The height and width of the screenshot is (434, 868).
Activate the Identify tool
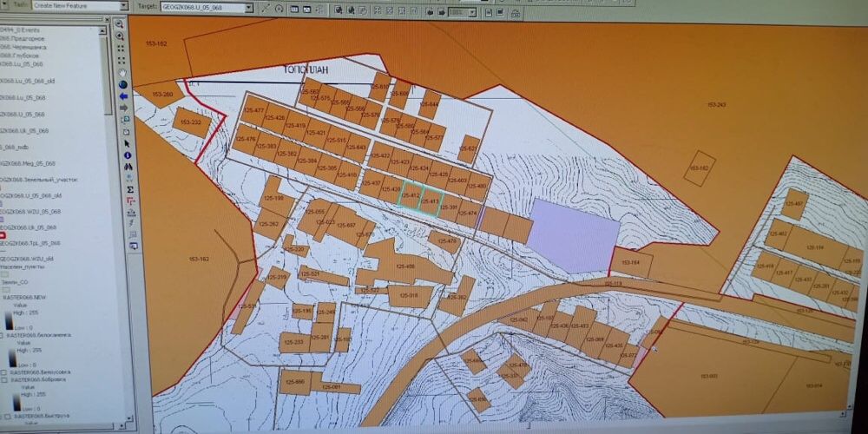click(128, 155)
